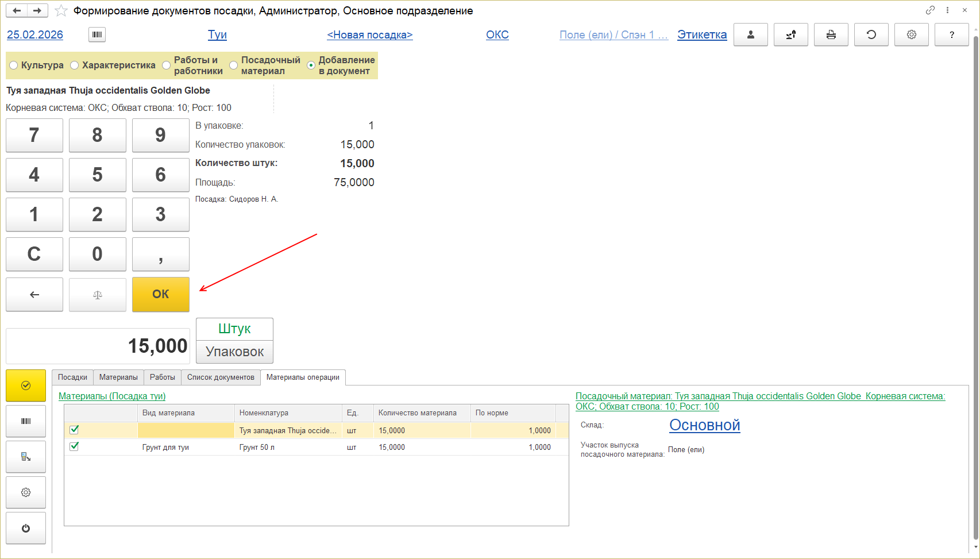The image size is (980, 559).
Task: Open the '<Новая посадка>' document selector
Action: pos(369,35)
